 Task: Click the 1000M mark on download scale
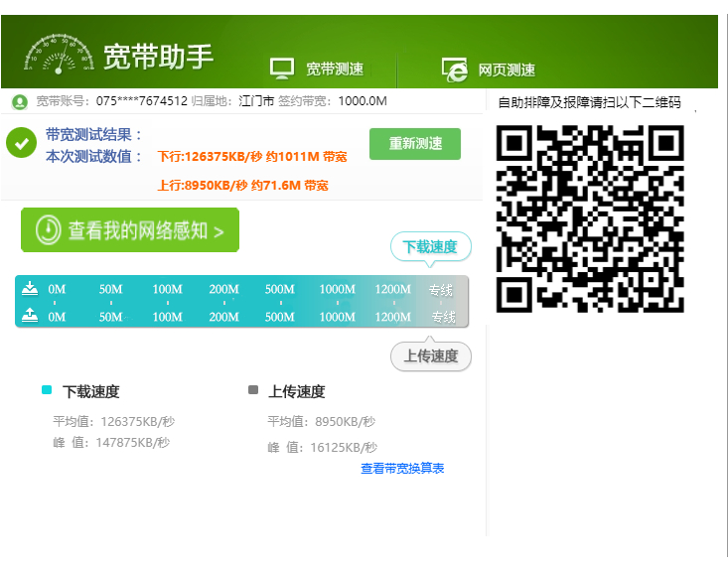337,289
